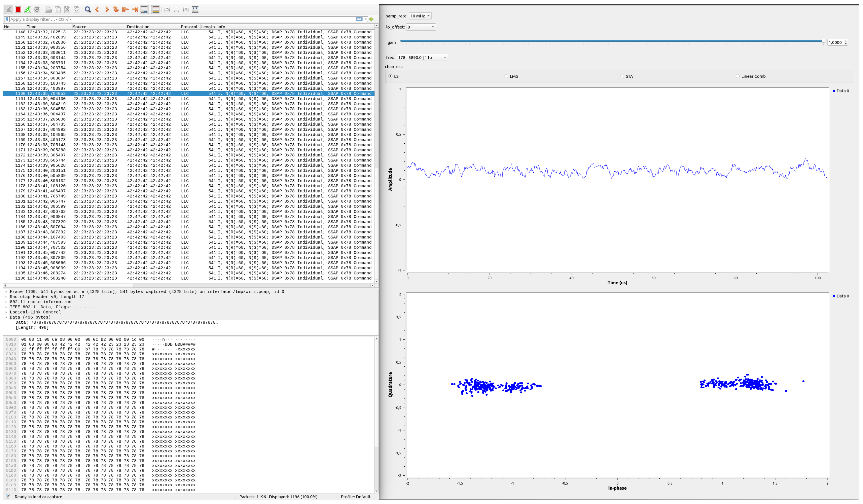863x504 pixels.
Task: Add a filter button with plus icon
Action: pyautogui.click(x=371, y=19)
